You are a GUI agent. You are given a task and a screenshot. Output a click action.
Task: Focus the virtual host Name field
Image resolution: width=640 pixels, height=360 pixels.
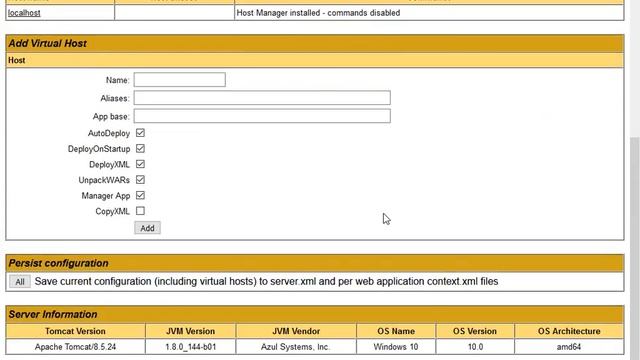point(180,80)
